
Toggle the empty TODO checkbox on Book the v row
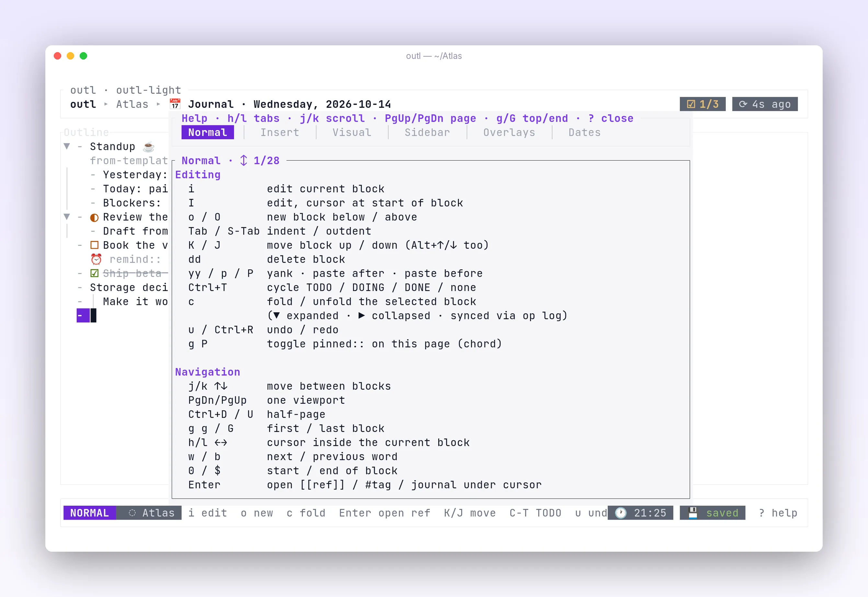(94, 245)
